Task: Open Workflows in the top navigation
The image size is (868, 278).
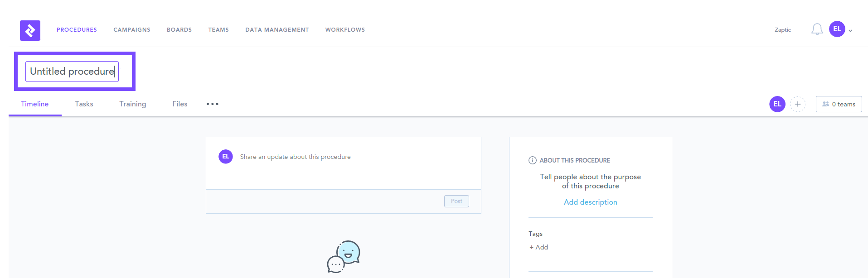Action: pos(344,30)
